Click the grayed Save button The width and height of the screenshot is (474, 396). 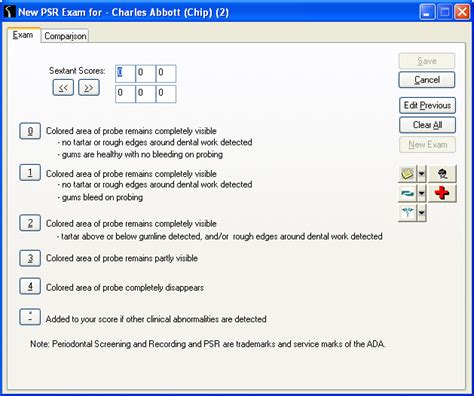pyautogui.click(x=427, y=61)
